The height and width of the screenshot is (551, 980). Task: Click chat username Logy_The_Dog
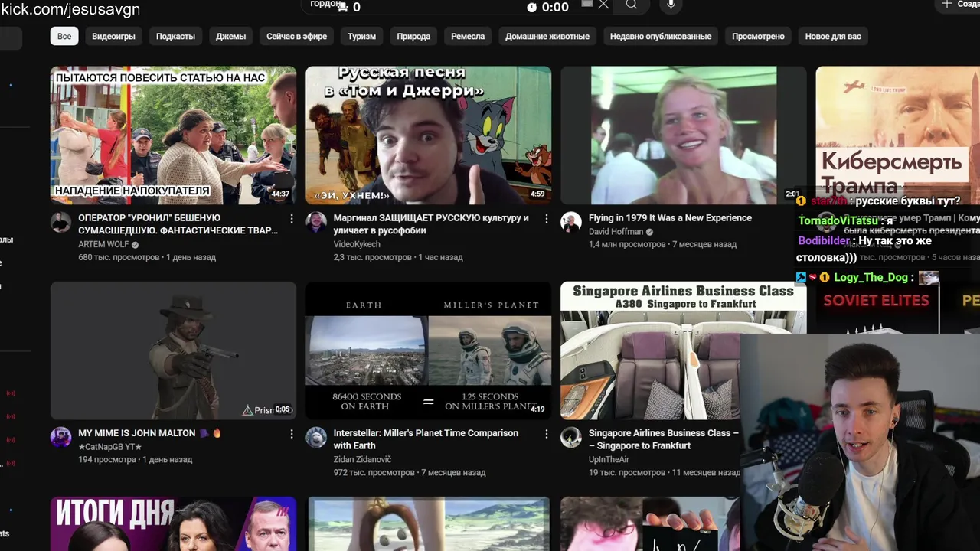coord(871,277)
